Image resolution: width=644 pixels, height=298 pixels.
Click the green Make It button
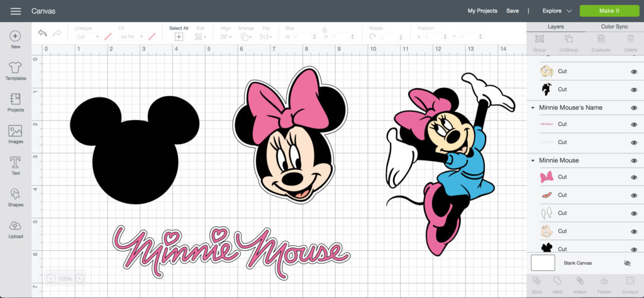point(609,11)
